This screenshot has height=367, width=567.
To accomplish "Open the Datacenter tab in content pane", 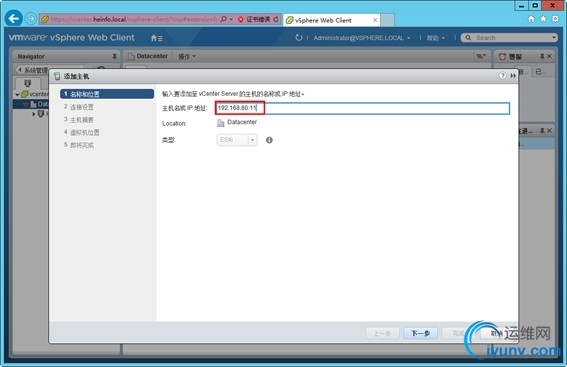I will point(148,56).
